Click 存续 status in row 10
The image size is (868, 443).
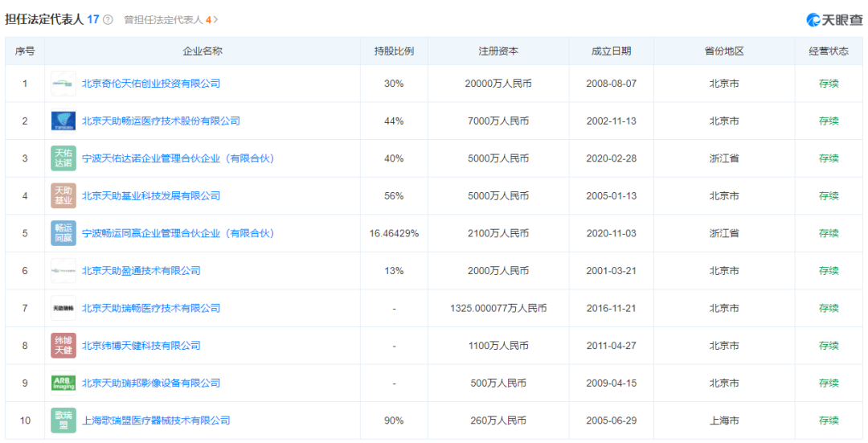click(x=829, y=420)
